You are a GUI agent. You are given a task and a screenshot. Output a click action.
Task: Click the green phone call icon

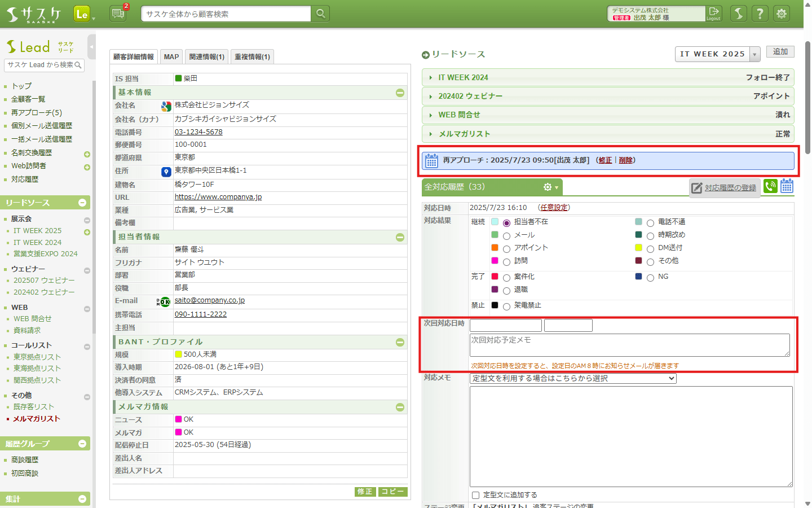tap(770, 186)
